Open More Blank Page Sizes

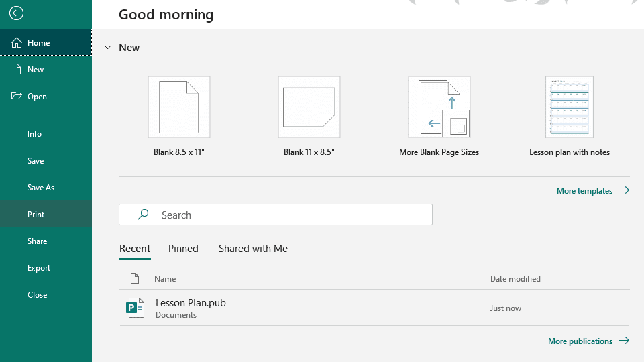[x=439, y=107]
